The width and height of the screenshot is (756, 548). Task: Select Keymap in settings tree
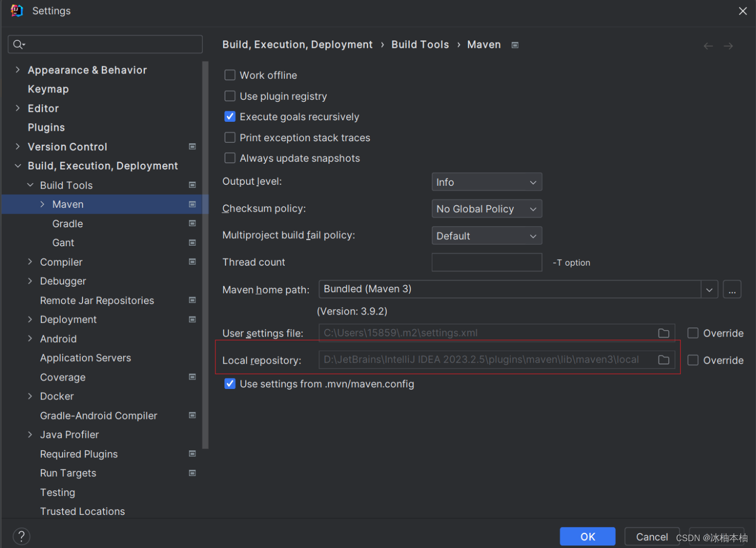[48, 89]
